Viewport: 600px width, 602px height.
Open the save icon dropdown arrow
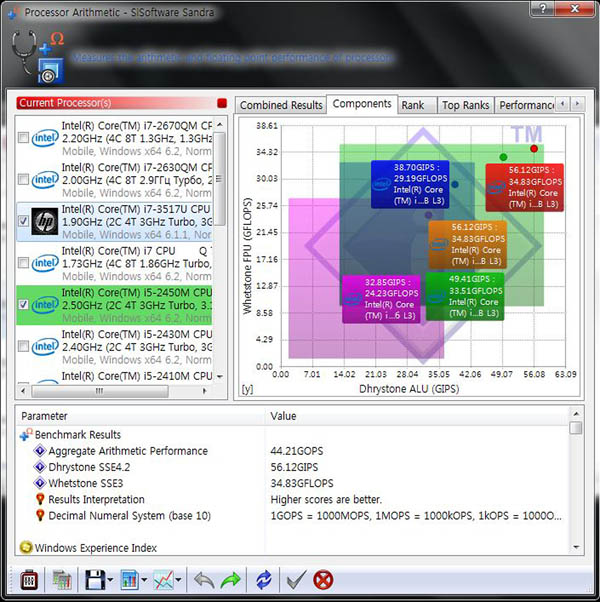(110, 580)
